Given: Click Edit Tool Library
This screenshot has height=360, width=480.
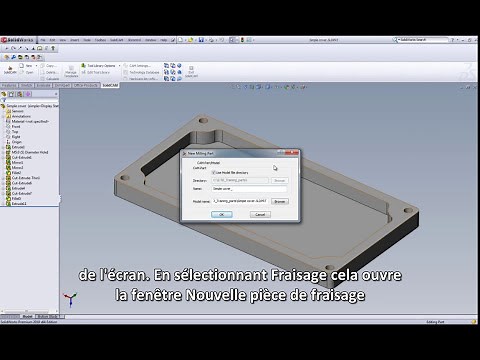Looking at the screenshot, I should click(96, 72).
